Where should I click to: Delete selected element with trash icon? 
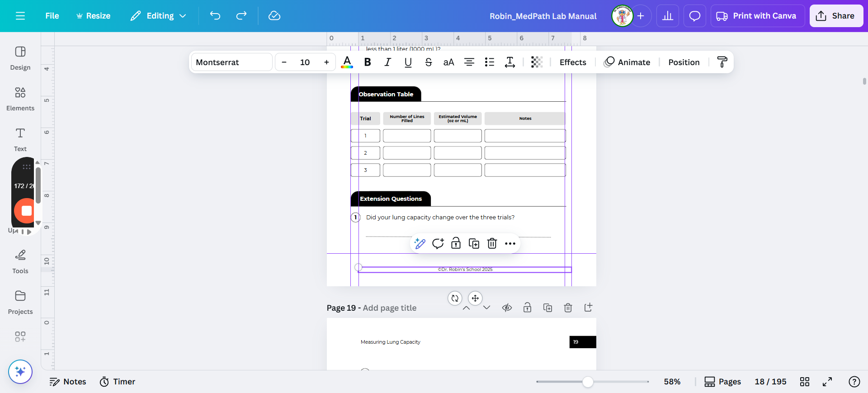click(x=492, y=244)
